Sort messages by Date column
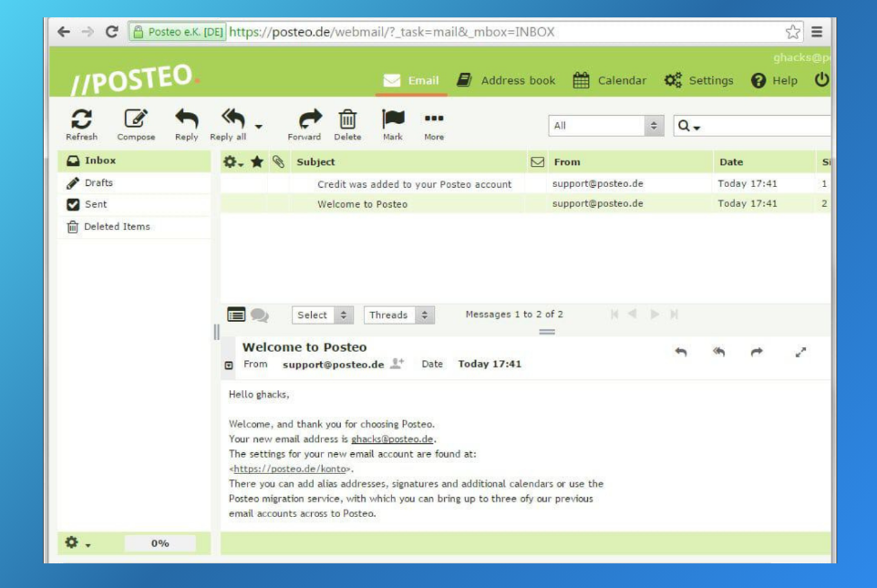This screenshot has height=588, width=877. [x=731, y=161]
